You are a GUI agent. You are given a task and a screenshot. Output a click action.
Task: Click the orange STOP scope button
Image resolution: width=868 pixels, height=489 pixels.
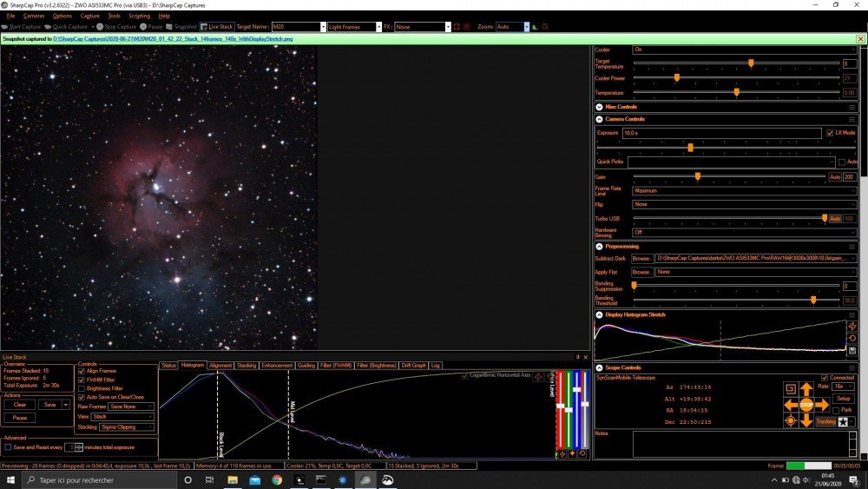(806, 405)
